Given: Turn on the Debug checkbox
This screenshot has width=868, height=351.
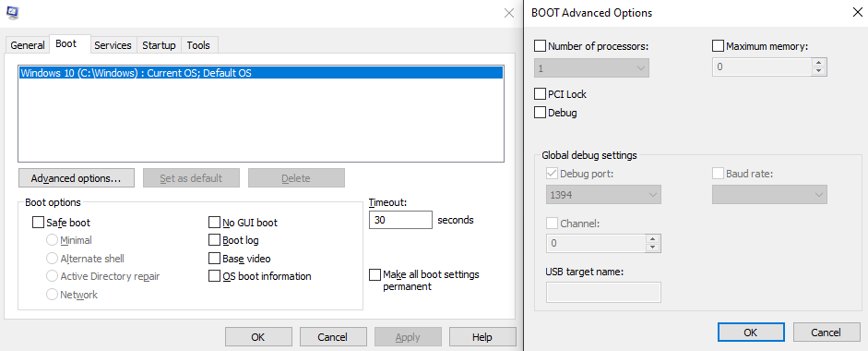Looking at the screenshot, I should tap(541, 113).
